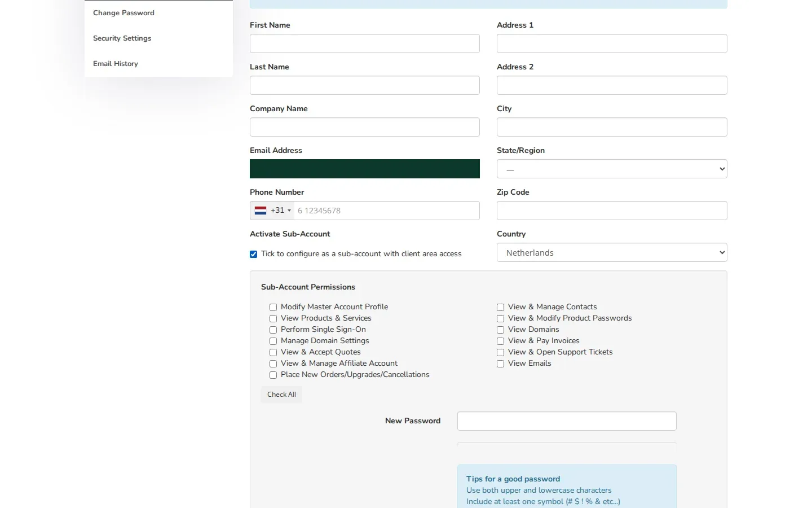Screen dimensions: 812x508
Task: Tick Place New Orders/Upgrades/Cancellations checkbox
Action: pyautogui.click(x=273, y=375)
